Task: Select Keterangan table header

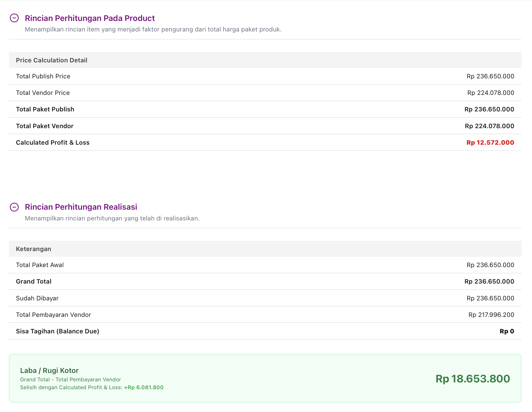Action: click(x=34, y=249)
